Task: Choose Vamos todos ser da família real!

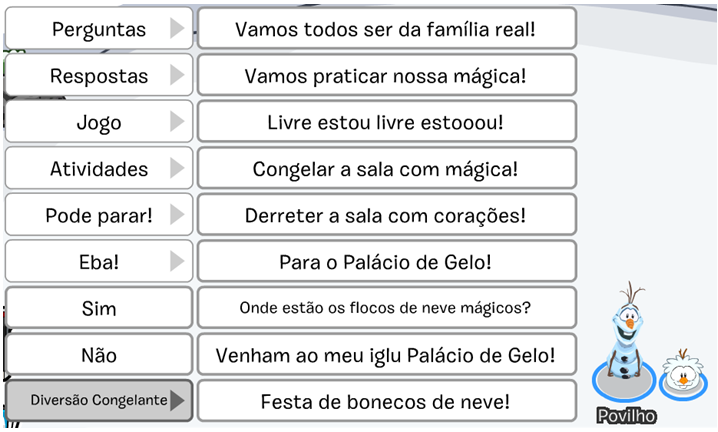Action: 386,28
